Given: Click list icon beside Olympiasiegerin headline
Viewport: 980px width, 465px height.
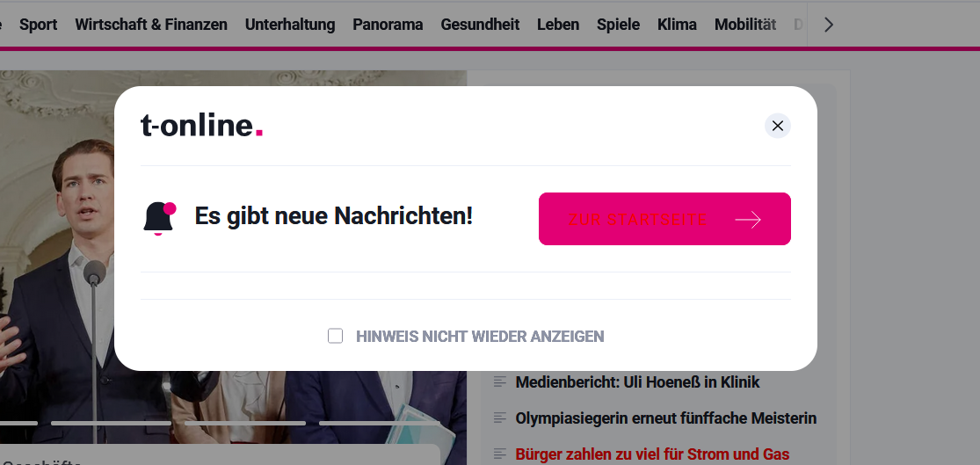Looking at the screenshot, I should (499, 418).
